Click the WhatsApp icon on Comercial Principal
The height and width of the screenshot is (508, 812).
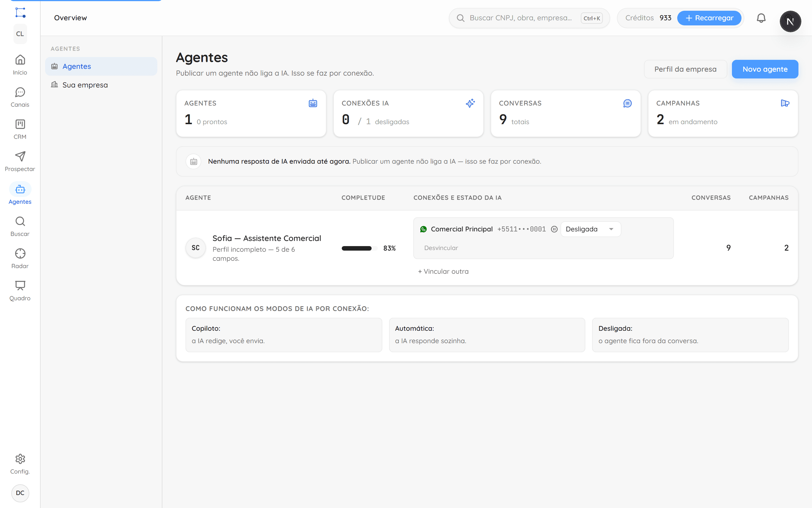tap(423, 229)
